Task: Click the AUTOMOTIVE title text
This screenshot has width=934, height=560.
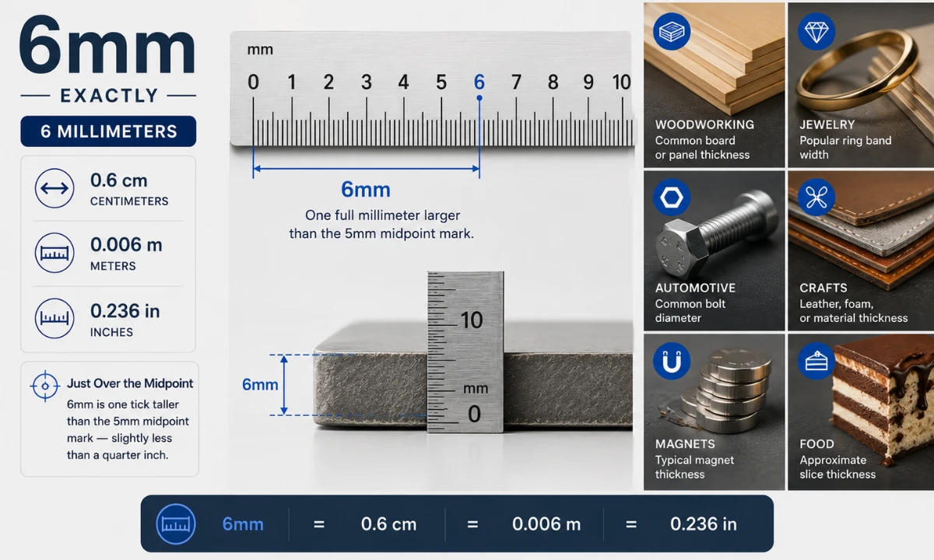Action: pos(695,288)
